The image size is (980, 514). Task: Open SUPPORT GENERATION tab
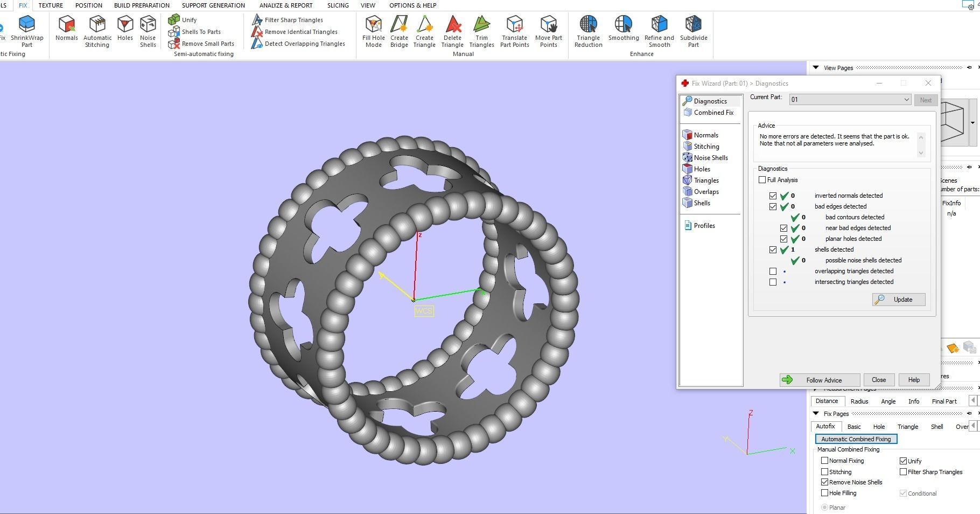[x=213, y=5]
